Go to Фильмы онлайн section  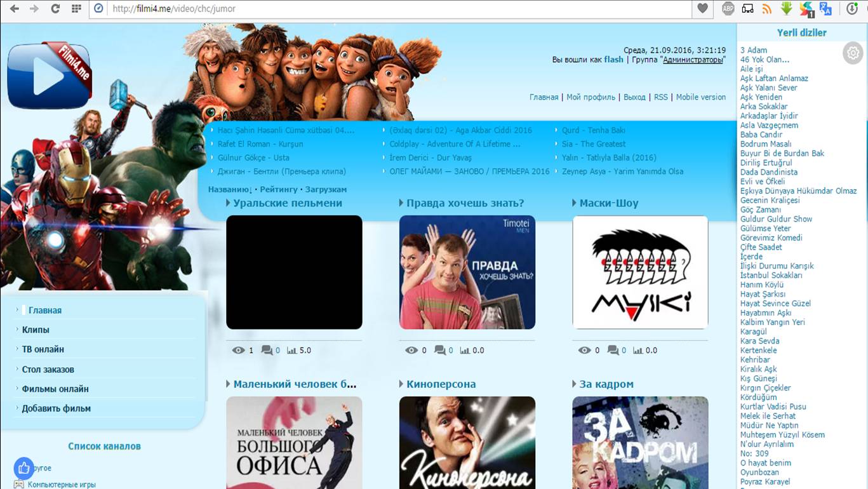coord(55,389)
